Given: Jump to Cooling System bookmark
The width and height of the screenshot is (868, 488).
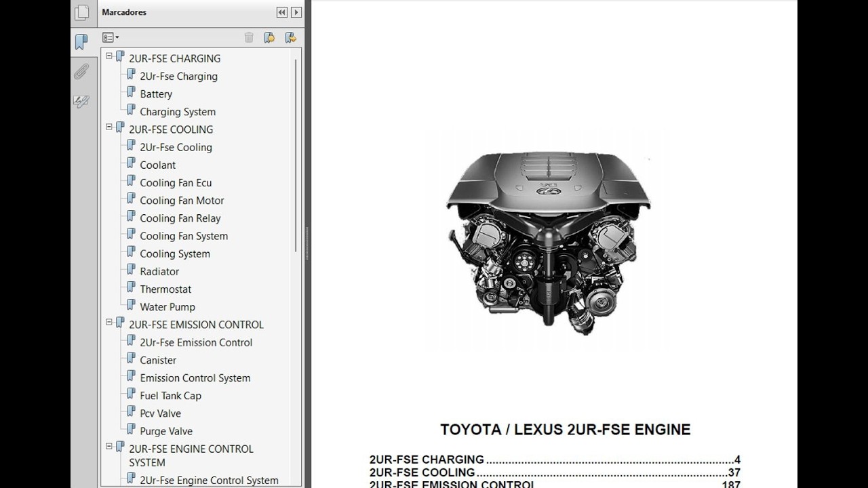Looking at the screenshot, I should pos(175,253).
